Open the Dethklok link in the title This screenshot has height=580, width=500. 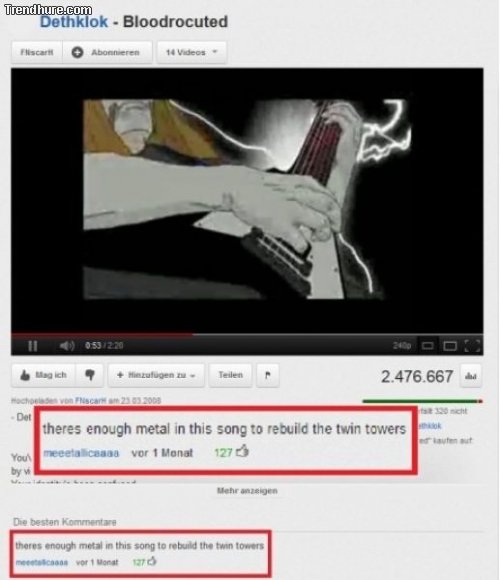point(74,22)
